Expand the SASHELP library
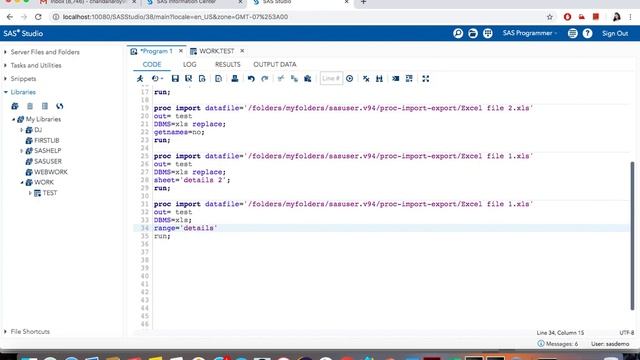The width and height of the screenshot is (640, 360). (x=22, y=151)
